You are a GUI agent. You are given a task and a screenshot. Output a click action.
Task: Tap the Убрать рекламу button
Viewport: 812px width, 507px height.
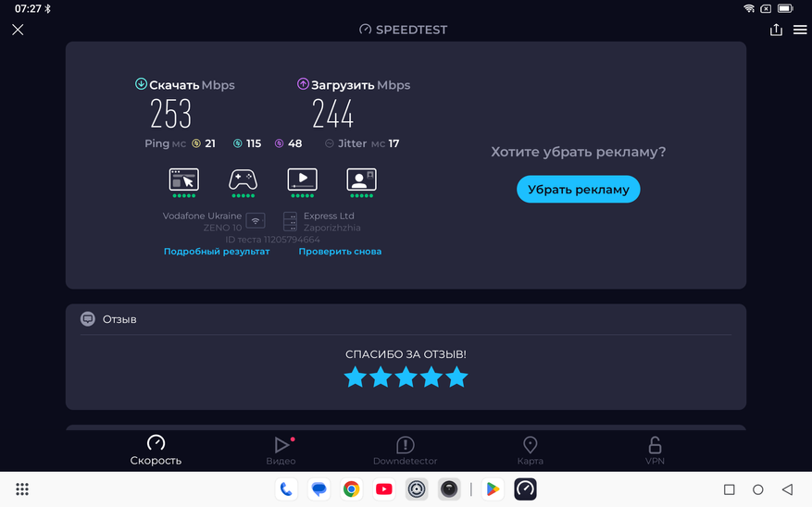(579, 190)
